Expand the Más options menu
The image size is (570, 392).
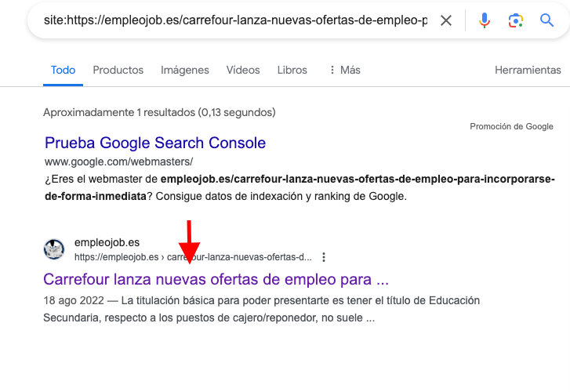[345, 70]
